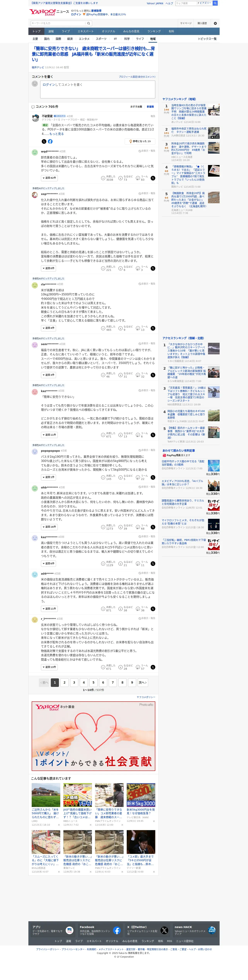Screen dimensions: 248x980
Task: Open the 新米5kg3000円台 article thumbnail
Action: [141, 795]
